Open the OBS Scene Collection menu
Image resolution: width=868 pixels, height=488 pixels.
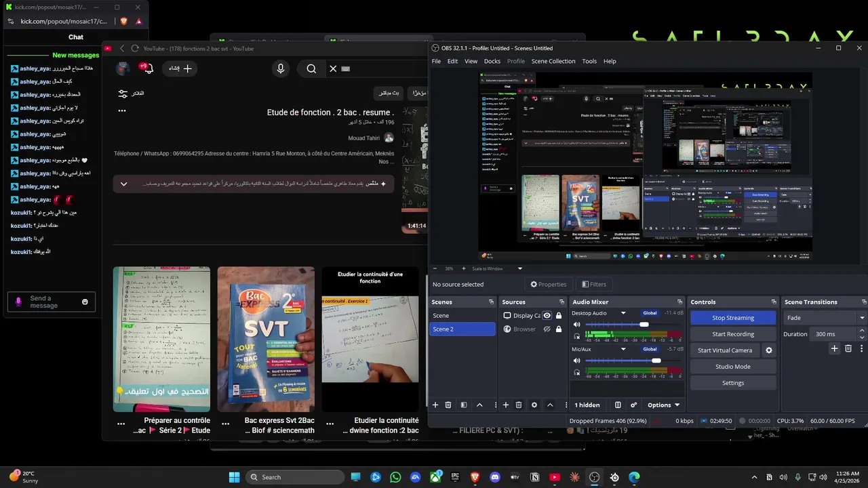(x=553, y=61)
